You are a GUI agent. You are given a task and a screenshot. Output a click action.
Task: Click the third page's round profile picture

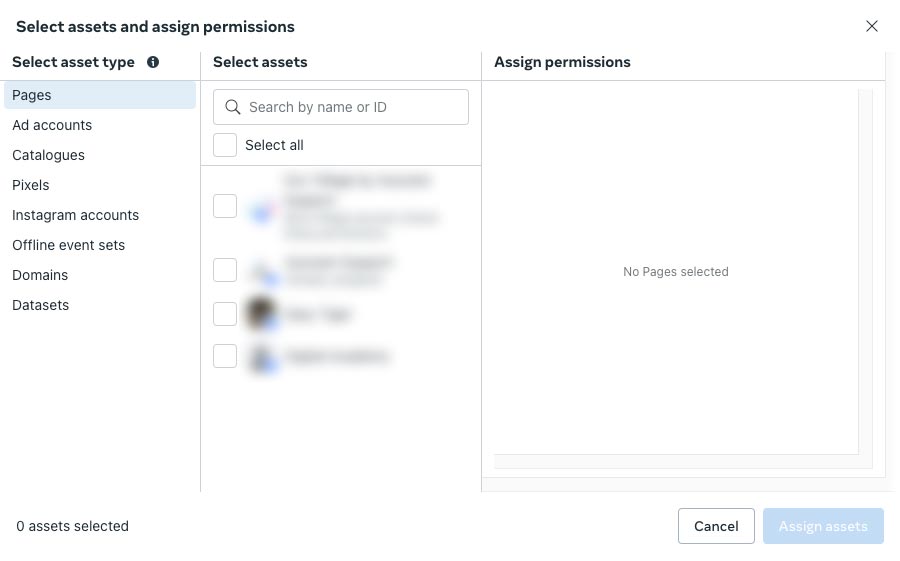[x=261, y=314]
